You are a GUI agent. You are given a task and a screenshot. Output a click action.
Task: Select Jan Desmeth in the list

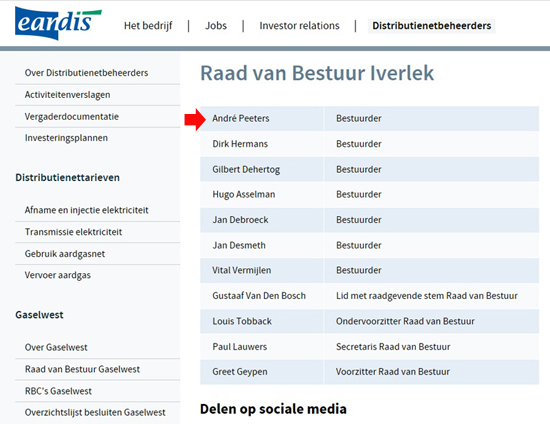(x=239, y=245)
